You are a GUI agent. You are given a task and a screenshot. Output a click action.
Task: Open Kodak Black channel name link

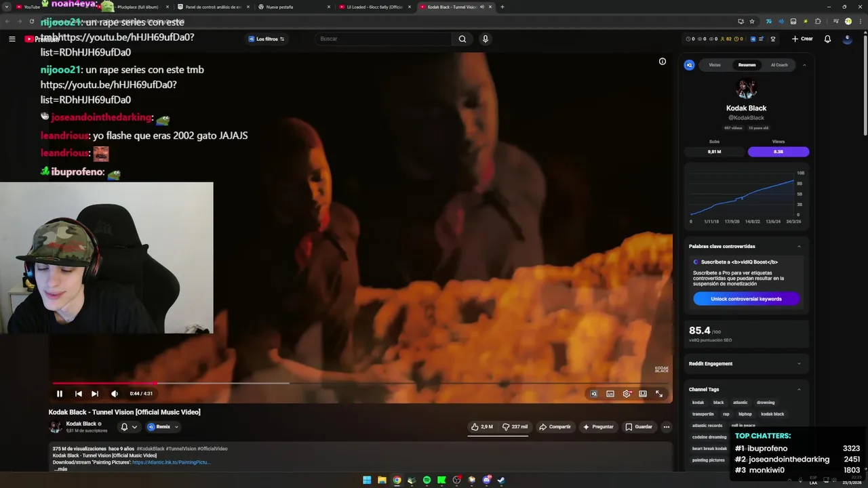[x=81, y=424]
